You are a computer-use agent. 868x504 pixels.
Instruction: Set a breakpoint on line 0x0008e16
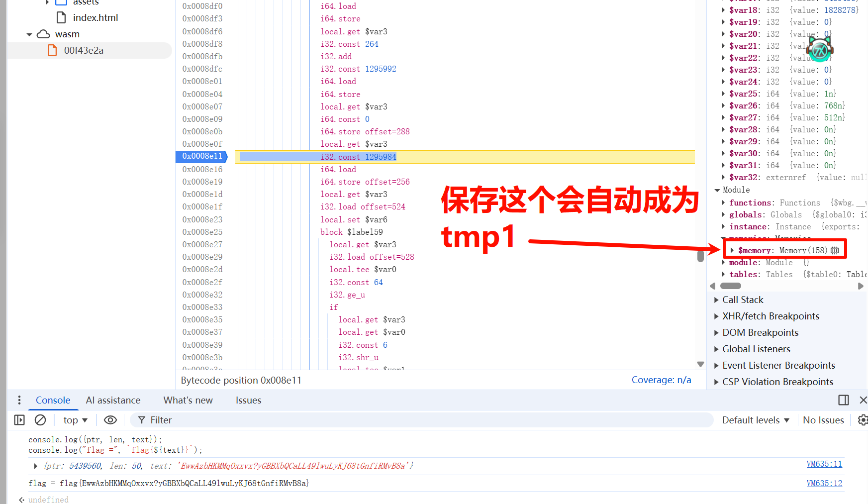pyautogui.click(x=202, y=169)
